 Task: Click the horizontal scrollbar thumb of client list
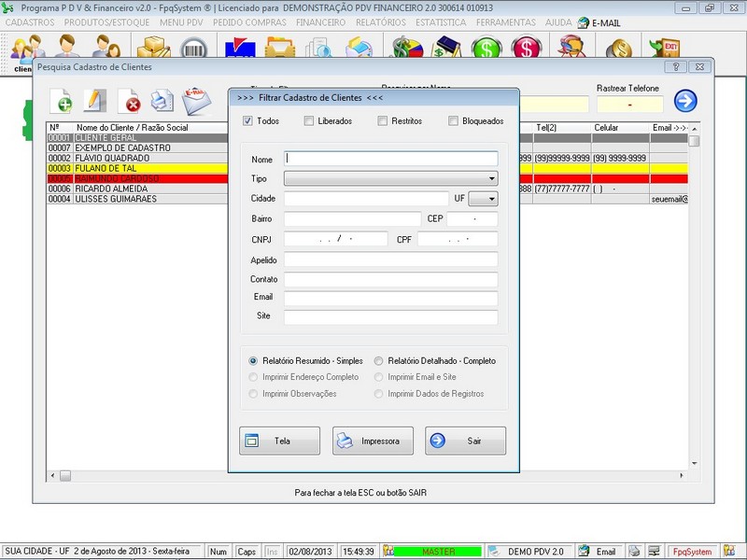coord(65,475)
